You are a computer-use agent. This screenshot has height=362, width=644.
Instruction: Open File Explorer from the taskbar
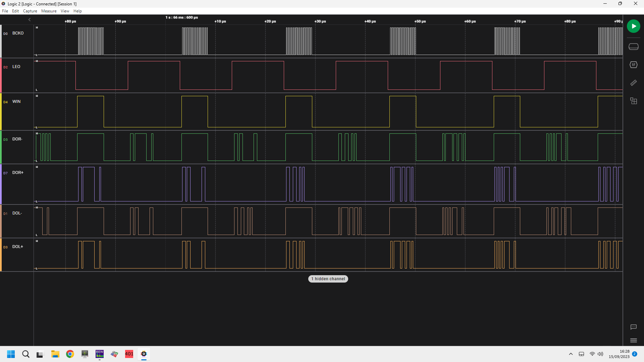point(55,354)
